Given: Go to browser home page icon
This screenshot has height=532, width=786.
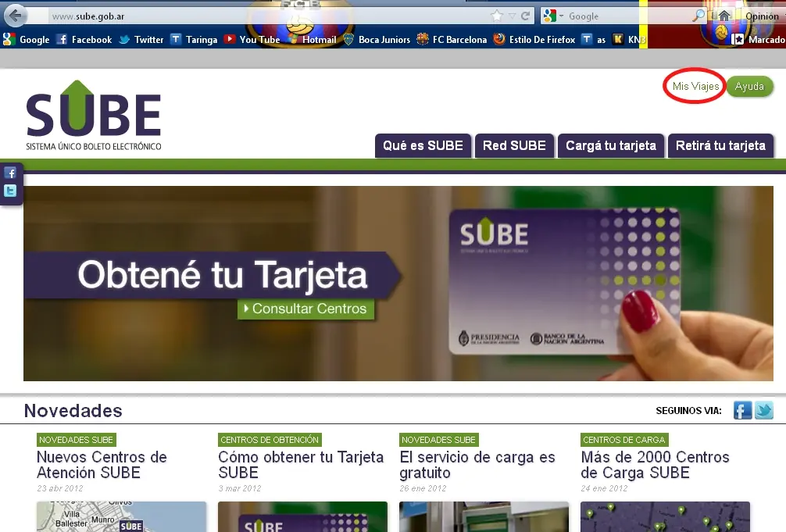Looking at the screenshot, I should coord(723,16).
